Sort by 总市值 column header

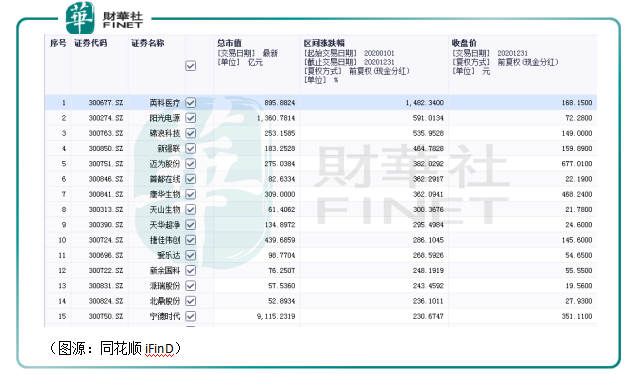[x=229, y=43]
